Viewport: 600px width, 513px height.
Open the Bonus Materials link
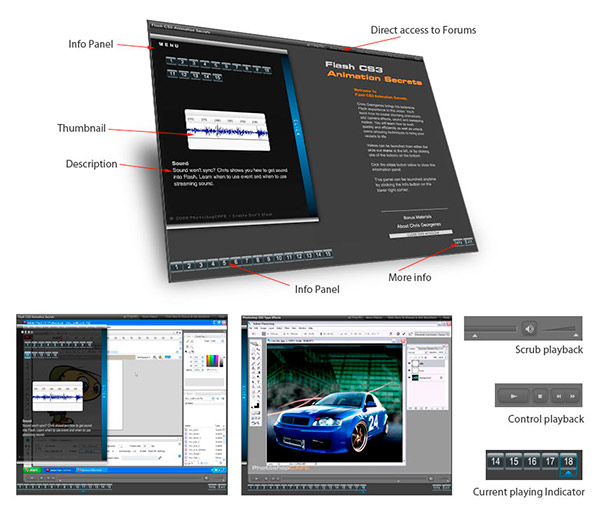pyautogui.click(x=417, y=217)
